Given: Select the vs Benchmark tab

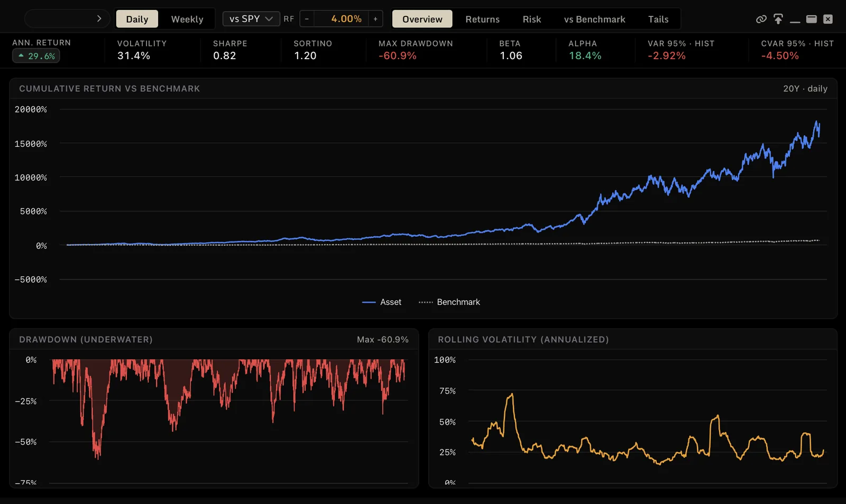Looking at the screenshot, I should (594, 19).
